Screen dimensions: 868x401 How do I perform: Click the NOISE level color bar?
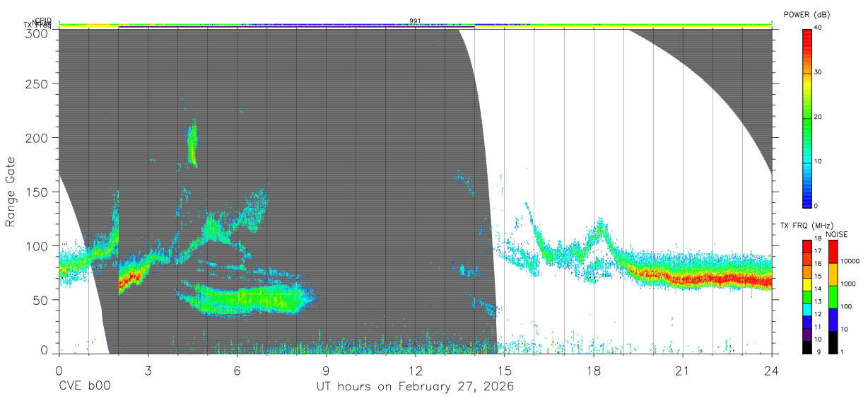(833, 297)
